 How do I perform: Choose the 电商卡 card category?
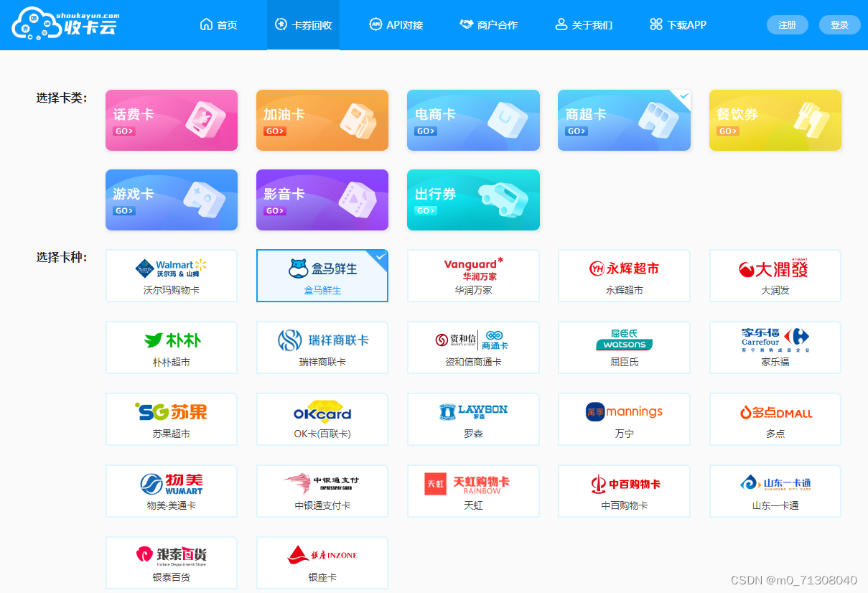(x=473, y=120)
